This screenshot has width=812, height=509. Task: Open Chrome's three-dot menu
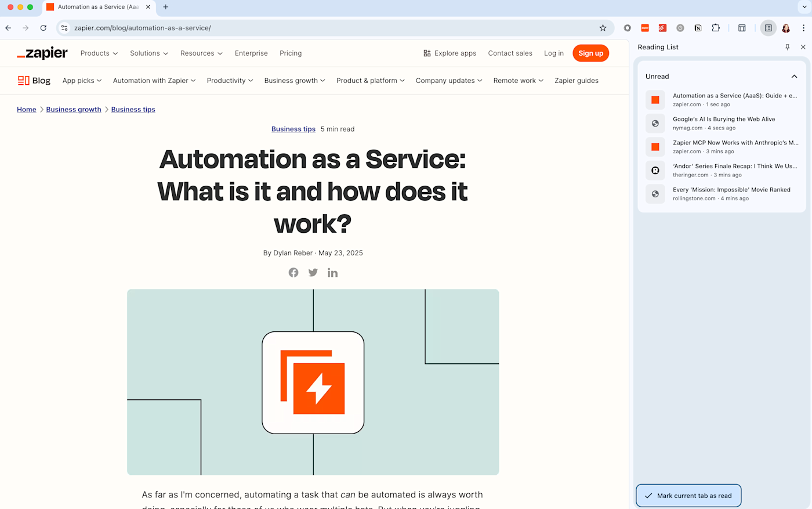coord(803,28)
